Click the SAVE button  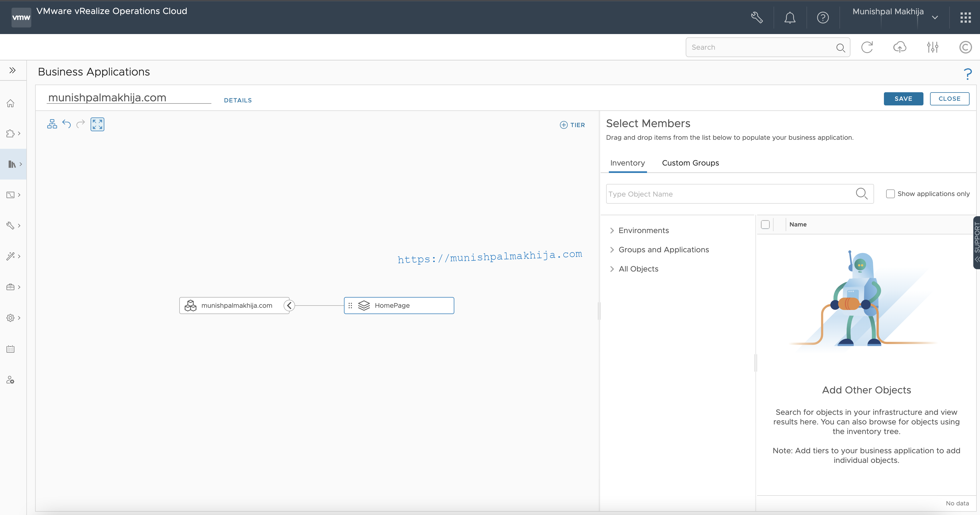tap(903, 99)
